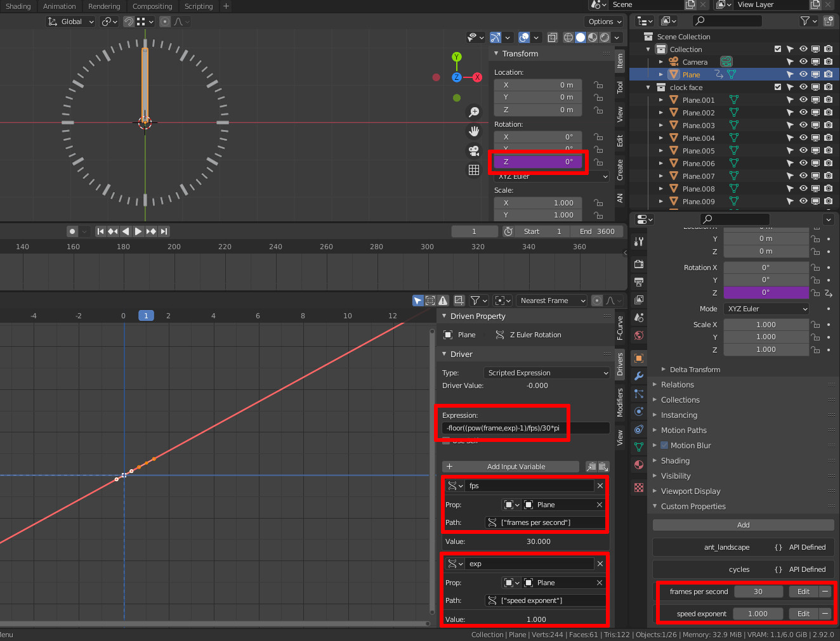Open the Output properties tab icon
This screenshot has height=641, width=840.
click(x=639, y=282)
